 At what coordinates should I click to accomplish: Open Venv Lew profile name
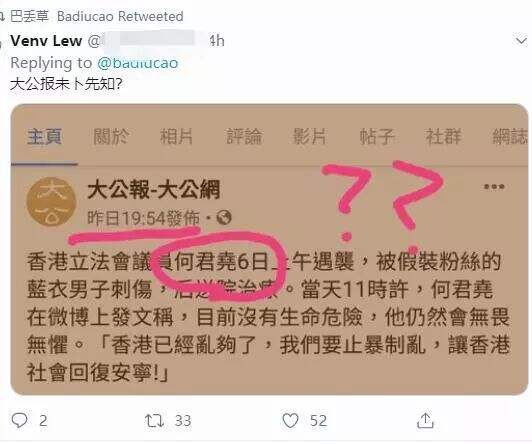46,41
